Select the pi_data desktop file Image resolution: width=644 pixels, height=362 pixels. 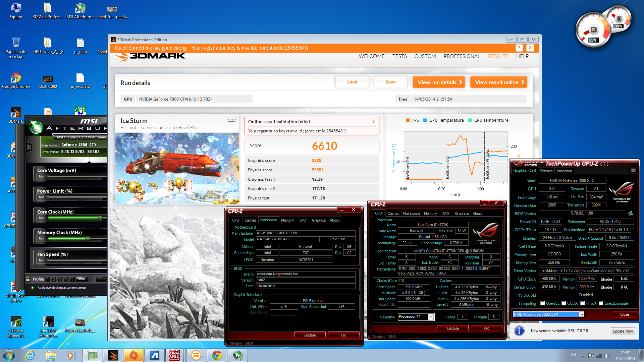click(x=80, y=45)
